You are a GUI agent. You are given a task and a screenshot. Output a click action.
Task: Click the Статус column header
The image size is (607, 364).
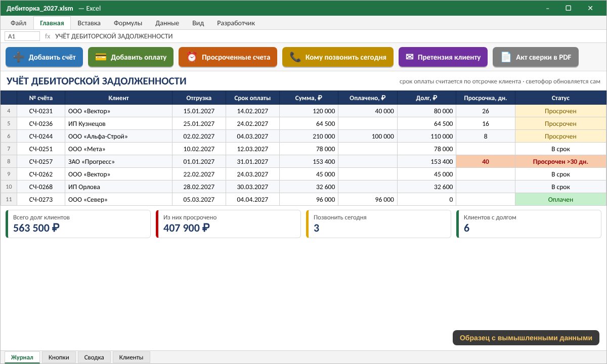point(560,98)
